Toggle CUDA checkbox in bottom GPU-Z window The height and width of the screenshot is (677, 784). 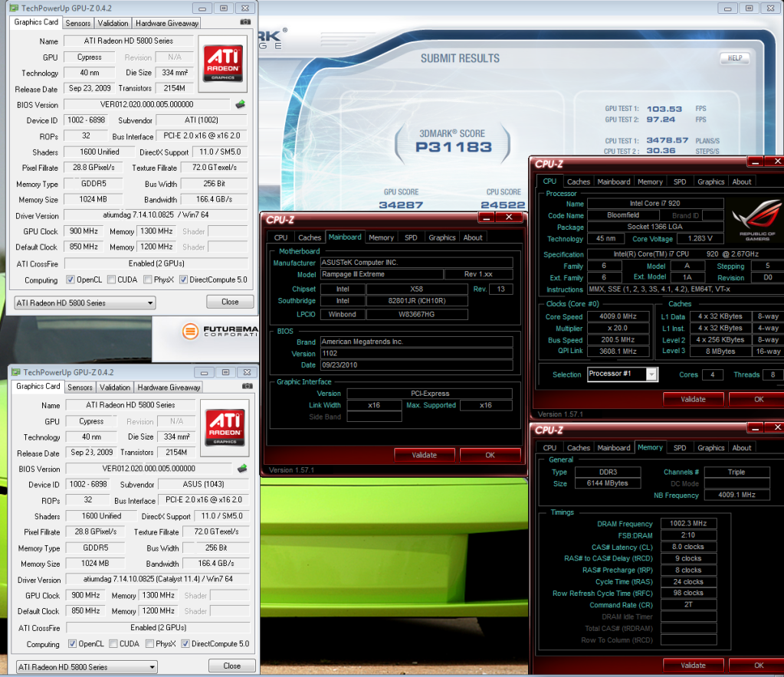pyautogui.click(x=113, y=644)
